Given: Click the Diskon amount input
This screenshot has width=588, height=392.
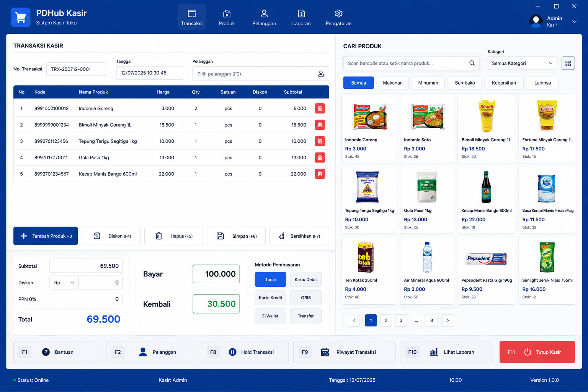Looking at the screenshot, I should point(100,283).
